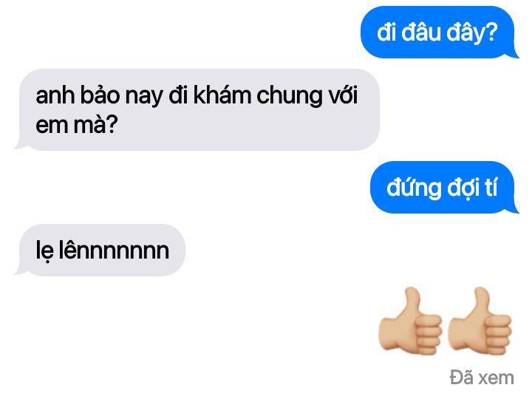
Task: Click the tail of the "lẹ lênnnnnnn" bubble
Action: 21,270
